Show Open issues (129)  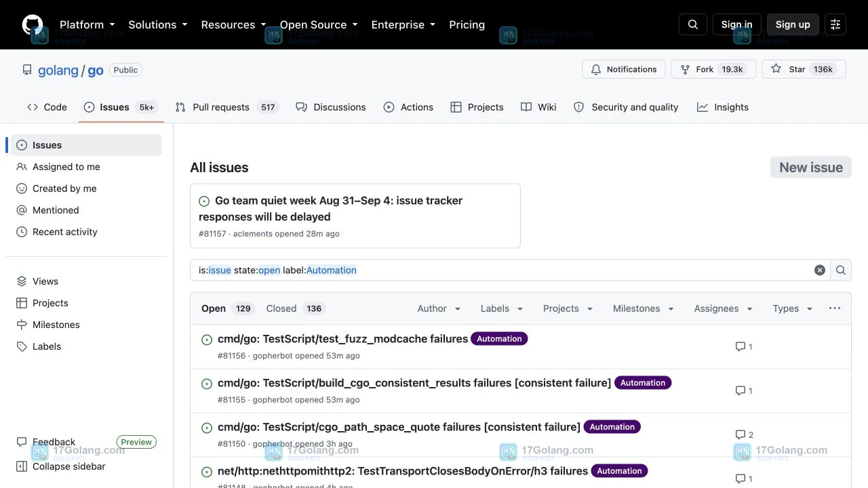tap(228, 308)
